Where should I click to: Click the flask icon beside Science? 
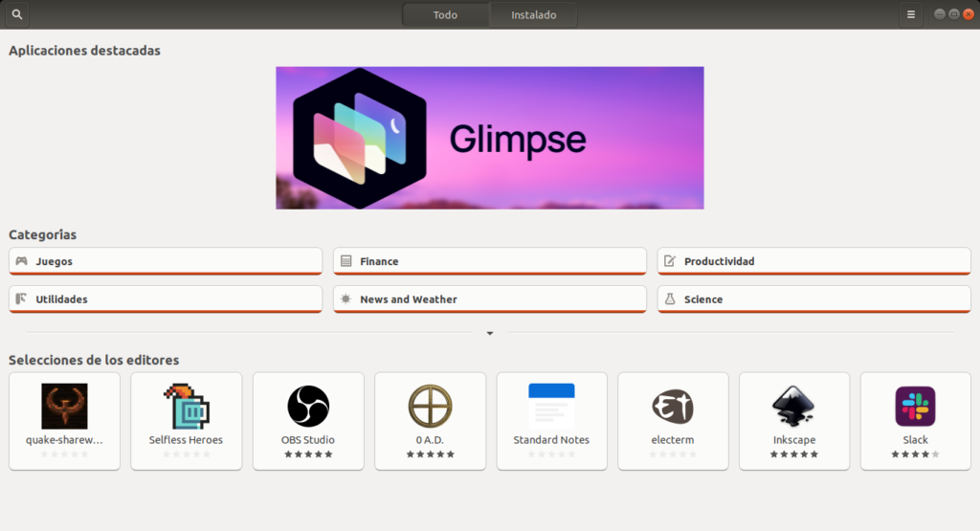point(669,299)
